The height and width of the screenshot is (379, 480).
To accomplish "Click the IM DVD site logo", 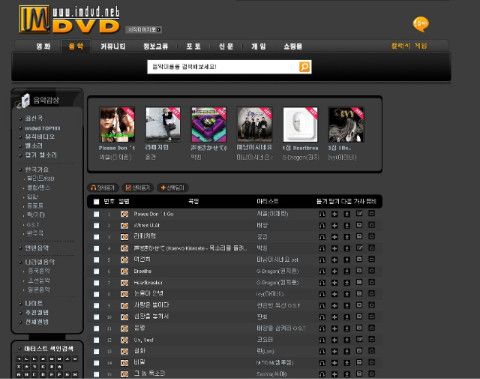I will [x=69, y=19].
